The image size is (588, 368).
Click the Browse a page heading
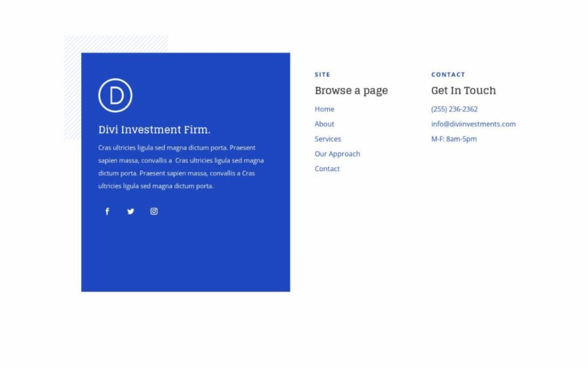351,91
